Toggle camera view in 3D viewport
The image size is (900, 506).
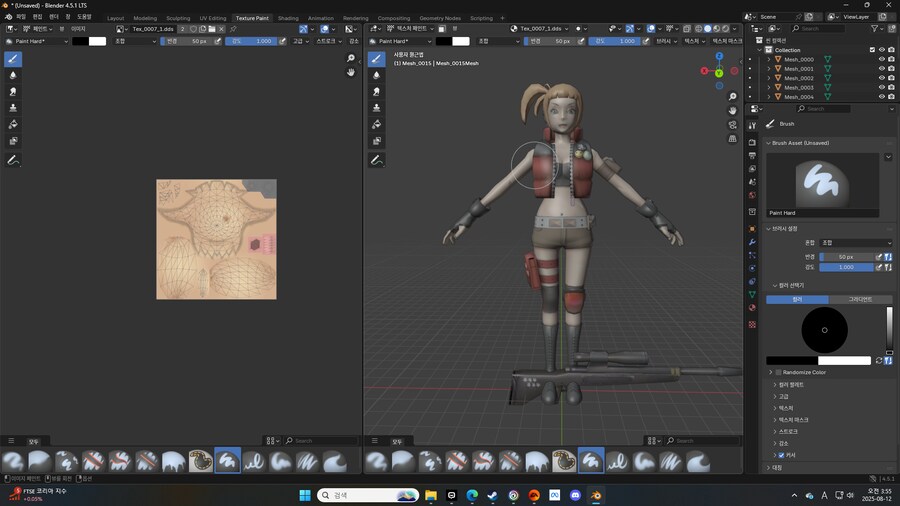click(x=732, y=125)
